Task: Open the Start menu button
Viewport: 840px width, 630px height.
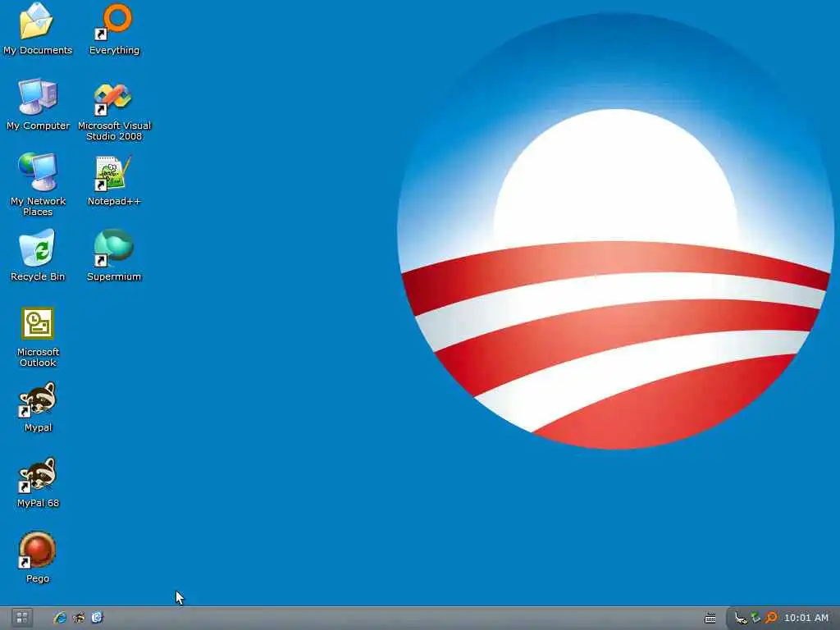Action: coord(22,618)
